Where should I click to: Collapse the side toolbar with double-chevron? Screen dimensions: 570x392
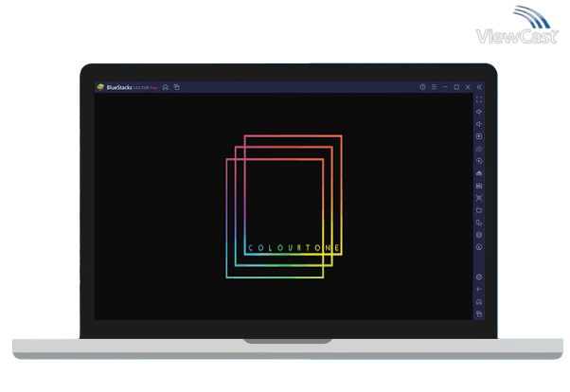[479, 87]
